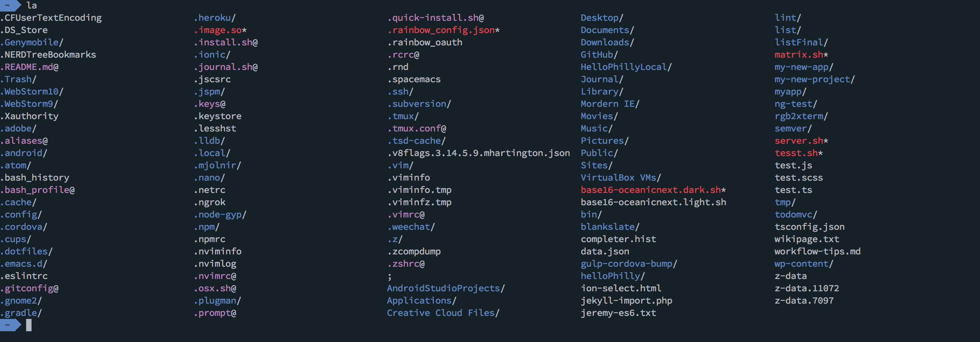The height and width of the screenshot is (342, 980).
Task: Click the .node-gyp/ directory entry
Action: pyautogui.click(x=220, y=214)
